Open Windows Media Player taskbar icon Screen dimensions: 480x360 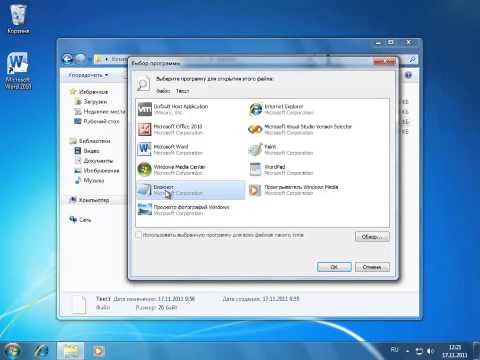point(98,351)
